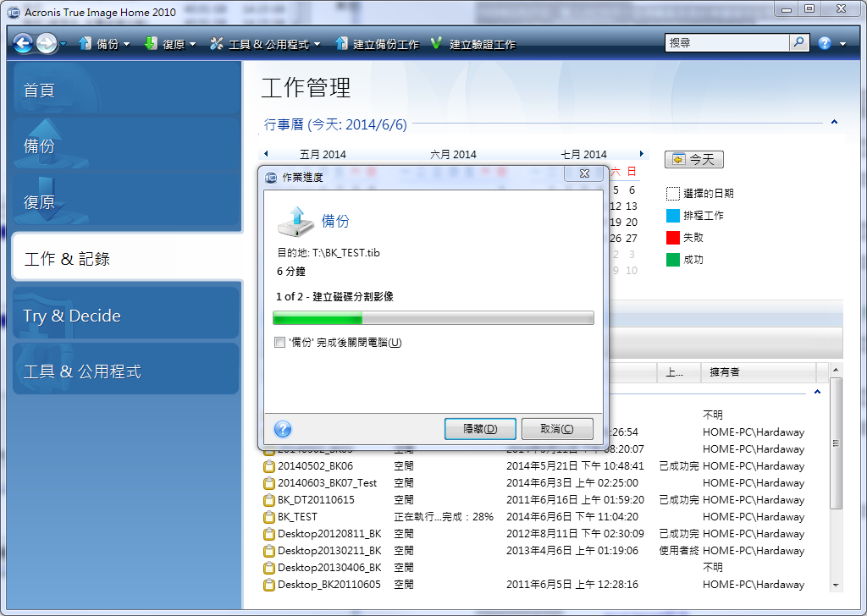
Task: Select the 20140603_BK07_Test task icon
Action: click(269, 483)
